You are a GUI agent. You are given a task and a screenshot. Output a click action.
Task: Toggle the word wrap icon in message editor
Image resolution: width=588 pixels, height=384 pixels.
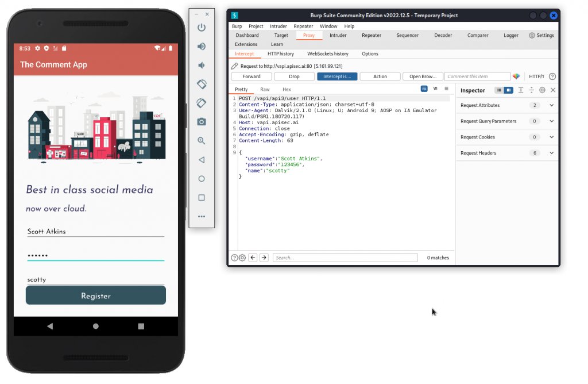point(424,89)
